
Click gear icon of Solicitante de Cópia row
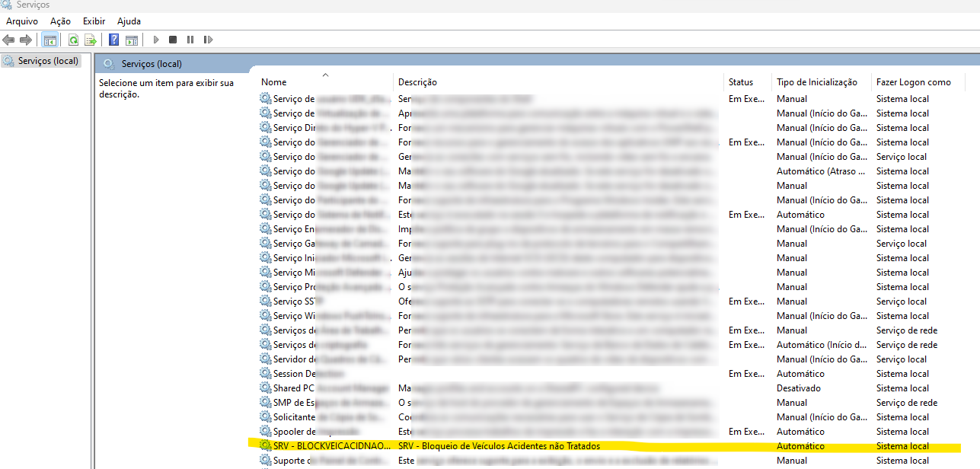[x=265, y=417]
